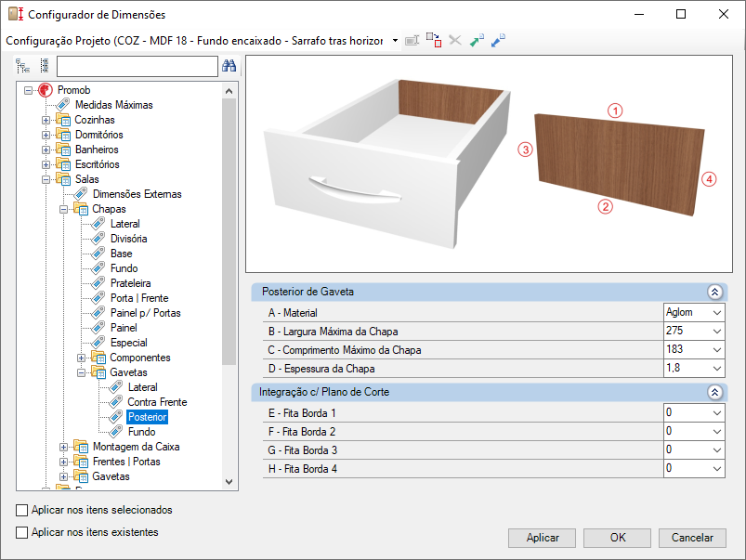Select Fundo under Gavetas

pos(142,432)
